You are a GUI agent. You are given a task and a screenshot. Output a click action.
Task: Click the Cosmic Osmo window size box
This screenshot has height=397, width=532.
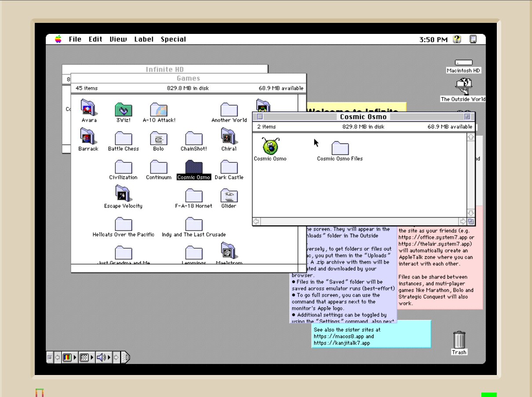coord(471,221)
